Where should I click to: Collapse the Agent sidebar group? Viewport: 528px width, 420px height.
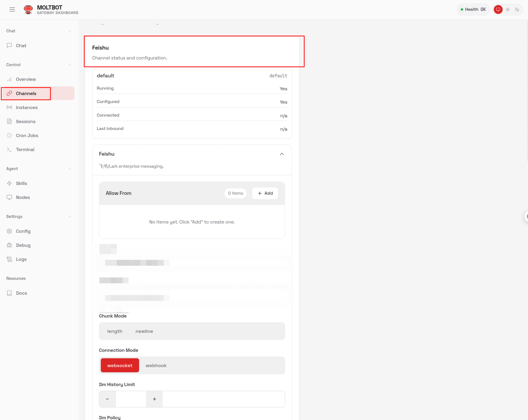70,169
